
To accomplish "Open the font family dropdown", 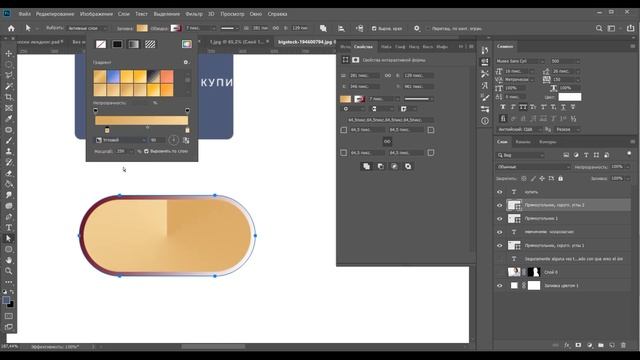I will click(x=520, y=61).
